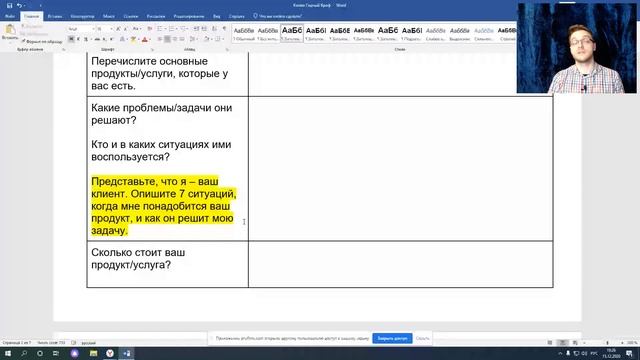Click the русский language indicator
Image resolution: width=640 pixels, height=360 pixels.
88,343
